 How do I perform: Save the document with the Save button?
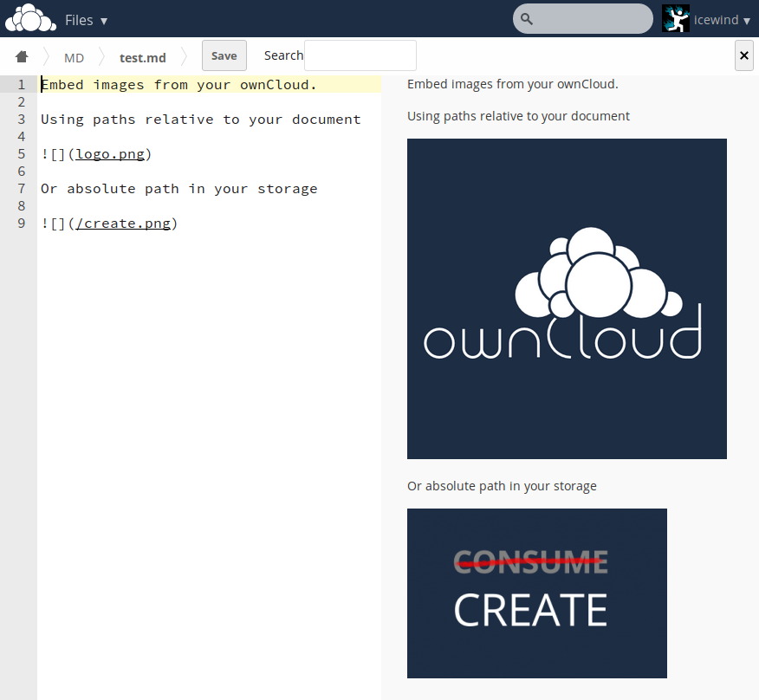pyautogui.click(x=224, y=55)
